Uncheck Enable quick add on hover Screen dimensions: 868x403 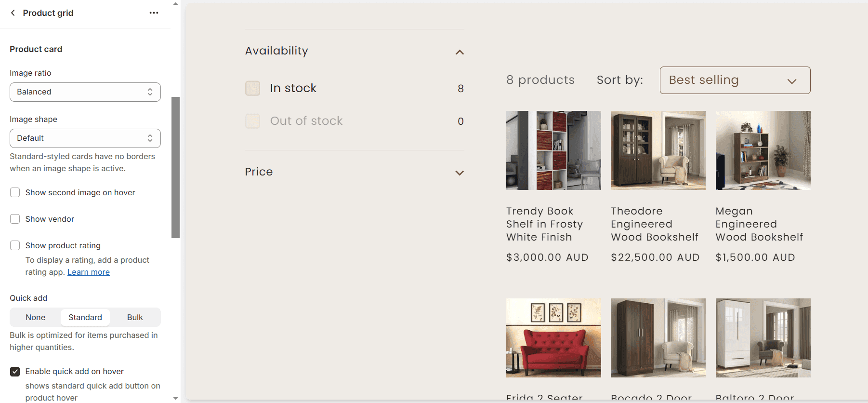tap(15, 372)
